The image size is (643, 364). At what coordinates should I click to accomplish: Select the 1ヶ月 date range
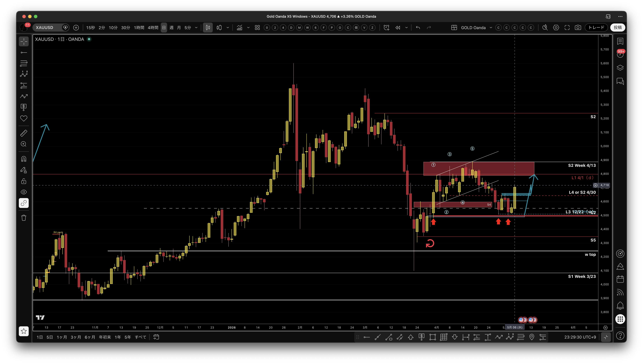62,337
